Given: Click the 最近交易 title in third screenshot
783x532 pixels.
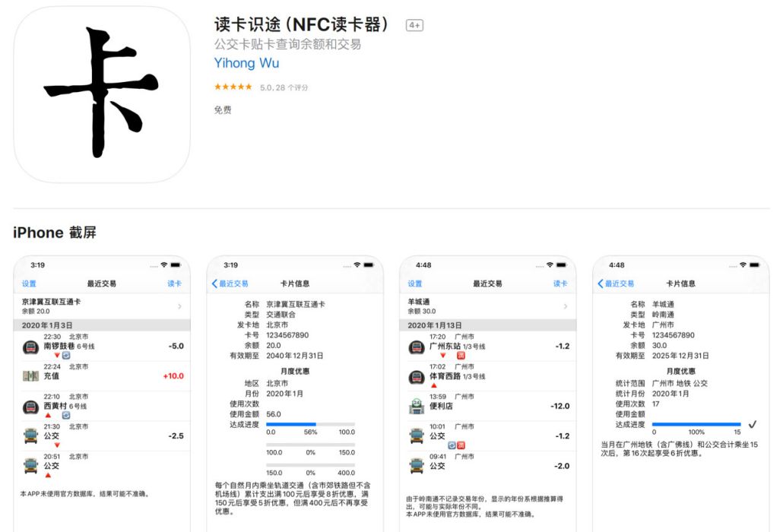Looking at the screenshot, I should [x=488, y=283].
